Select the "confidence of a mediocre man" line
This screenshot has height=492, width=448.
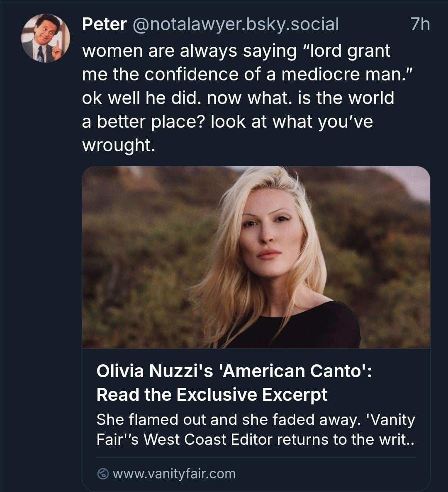[247, 74]
